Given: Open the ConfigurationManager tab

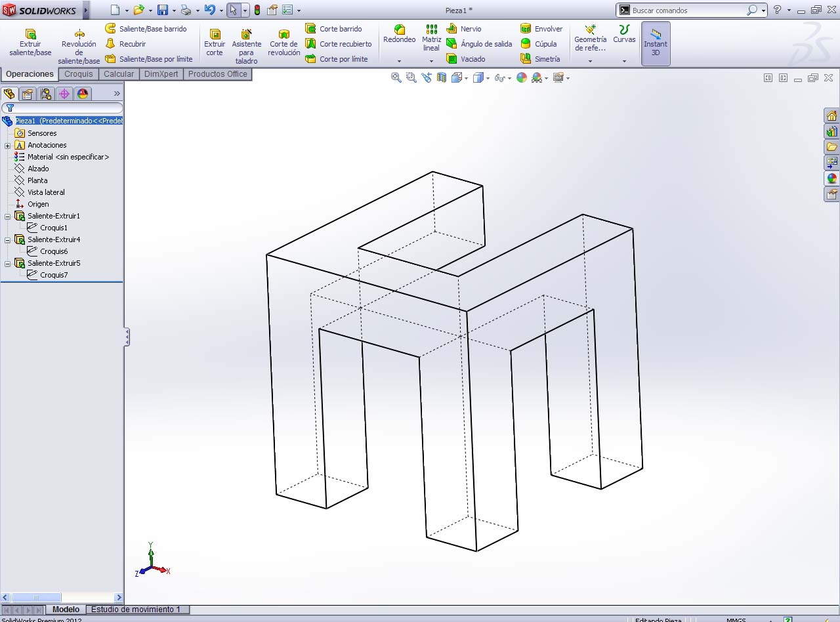Looking at the screenshot, I should [46, 94].
